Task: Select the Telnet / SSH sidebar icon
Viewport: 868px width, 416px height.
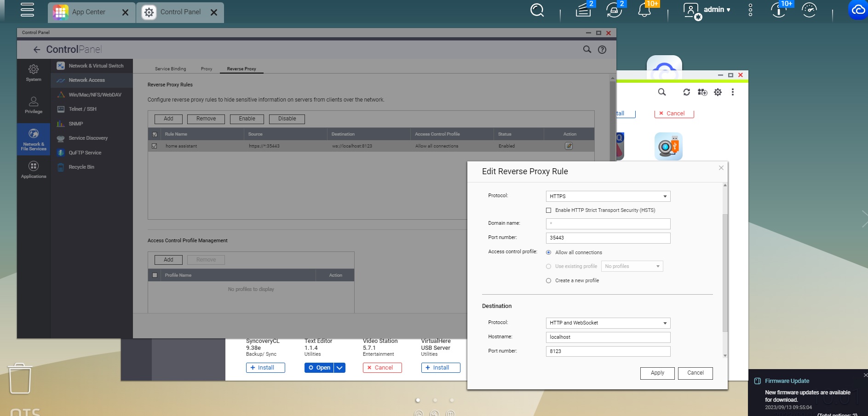Action: click(x=60, y=109)
